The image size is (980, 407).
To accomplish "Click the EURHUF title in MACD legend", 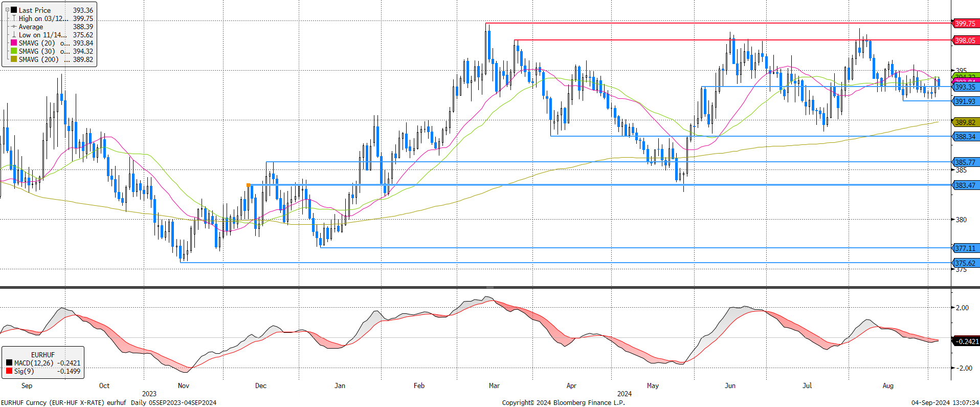I will pos(43,355).
